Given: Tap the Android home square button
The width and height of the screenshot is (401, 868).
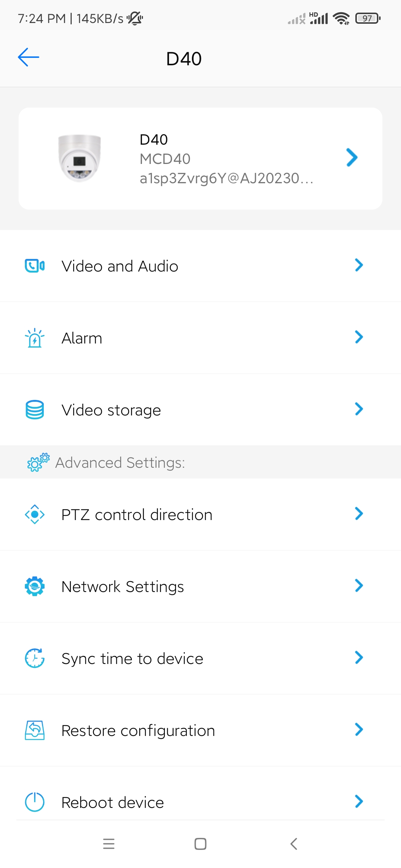Looking at the screenshot, I should [200, 844].
